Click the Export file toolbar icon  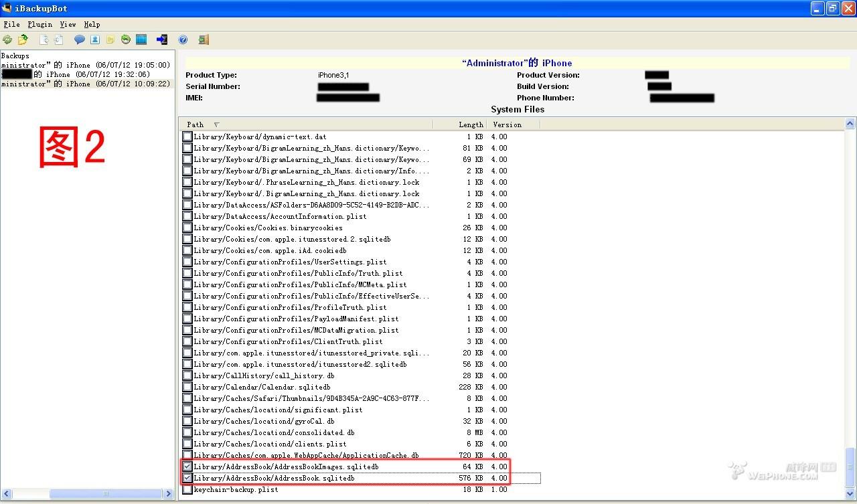(x=44, y=40)
